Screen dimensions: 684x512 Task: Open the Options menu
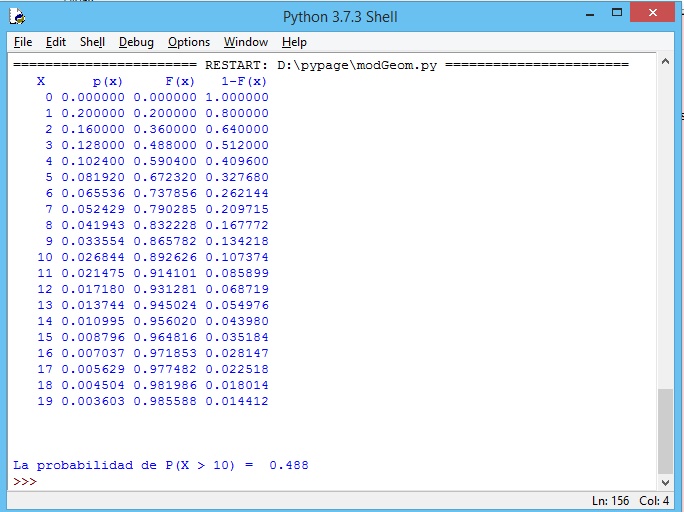click(x=189, y=42)
